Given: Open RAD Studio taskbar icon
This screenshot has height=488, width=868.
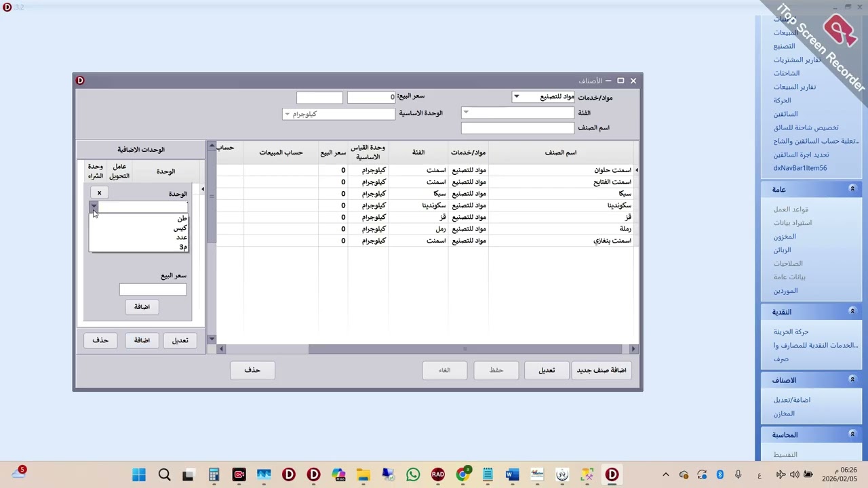Looking at the screenshot, I should [438, 475].
